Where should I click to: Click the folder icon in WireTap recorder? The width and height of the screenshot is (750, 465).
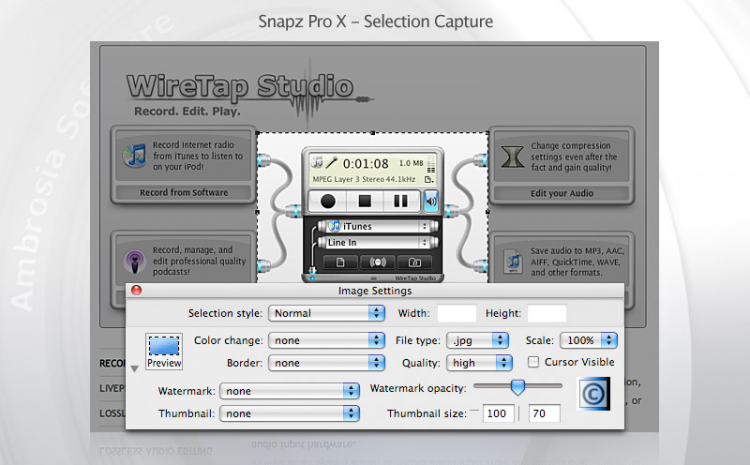click(x=414, y=262)
